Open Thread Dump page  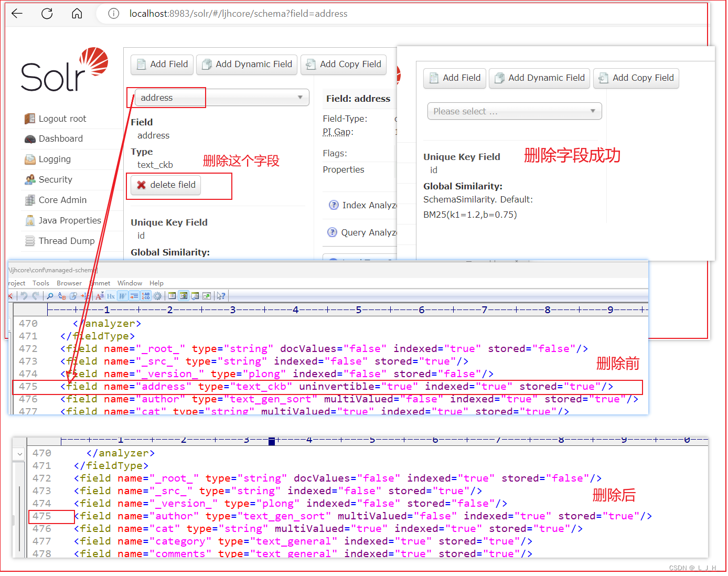67,241
